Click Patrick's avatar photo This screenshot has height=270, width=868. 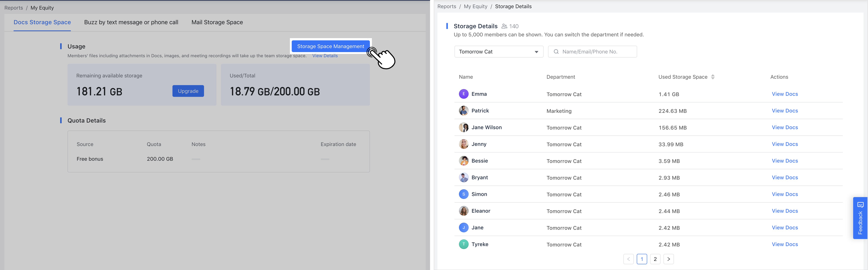464,111
